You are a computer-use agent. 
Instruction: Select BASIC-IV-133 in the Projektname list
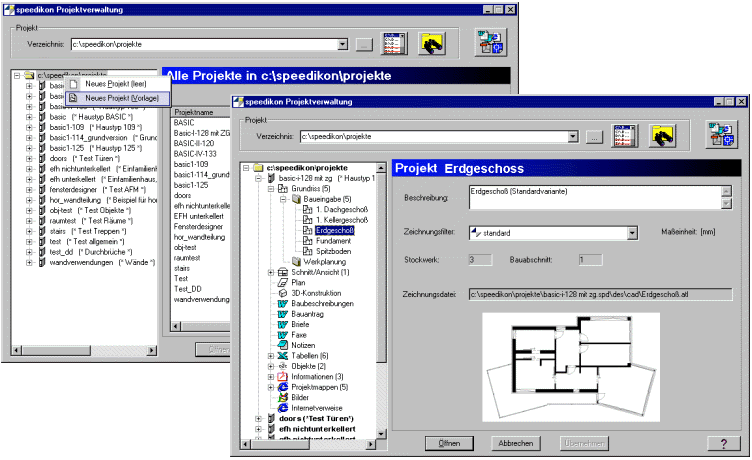click(x=195, y=154)
